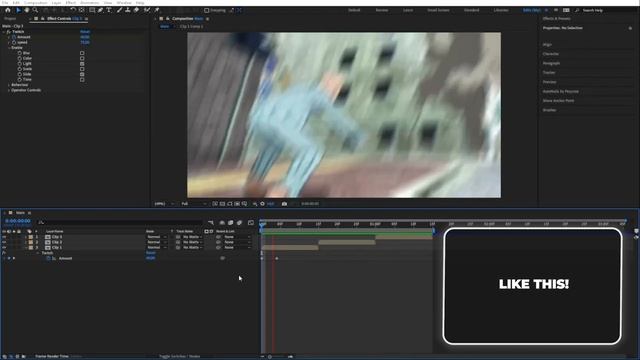Click the Home icon in the toolbar
This screenshot has width=640, height=360.
[x=8, y=10]
